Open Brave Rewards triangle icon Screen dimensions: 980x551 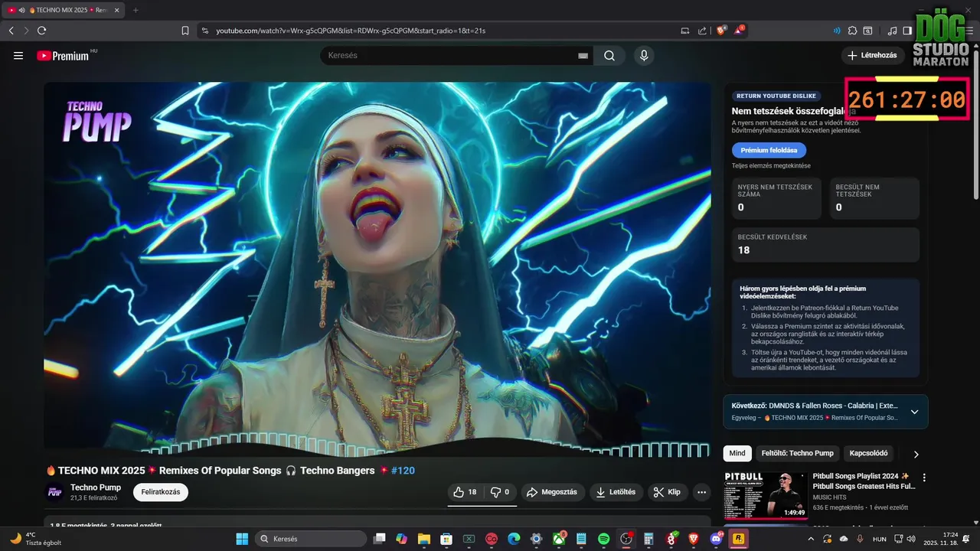point(739,31)
